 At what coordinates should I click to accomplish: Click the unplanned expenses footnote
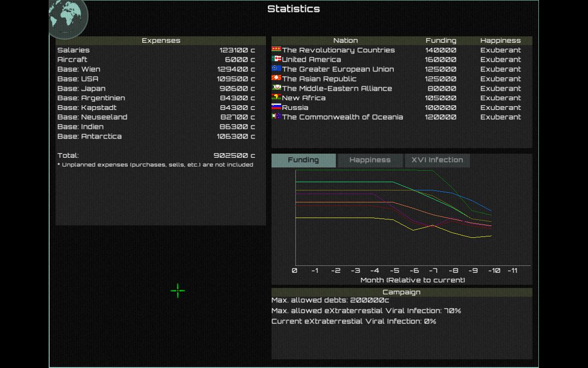click(155, 165)
